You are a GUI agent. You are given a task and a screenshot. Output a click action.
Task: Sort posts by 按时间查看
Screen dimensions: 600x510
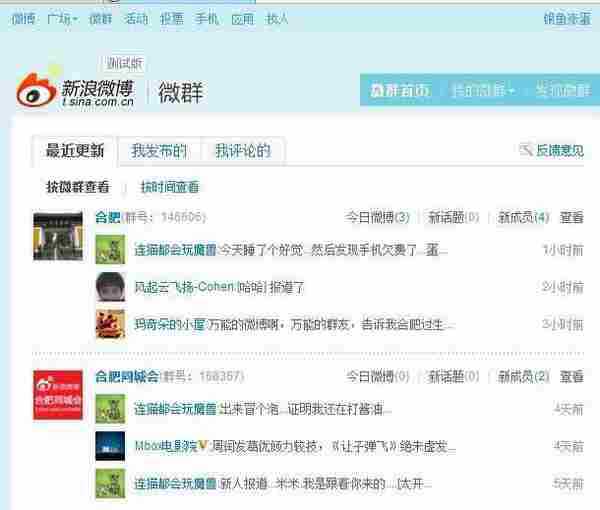coord(169,187)
